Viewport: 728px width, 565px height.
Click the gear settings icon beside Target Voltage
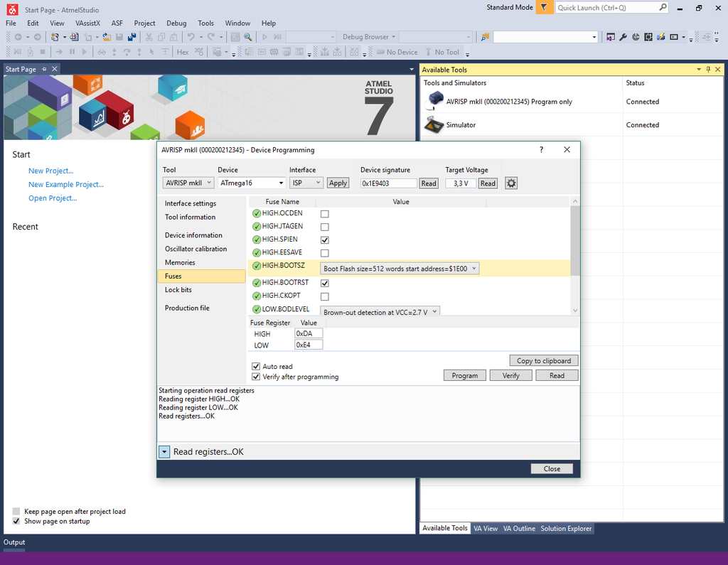[511, 183]
